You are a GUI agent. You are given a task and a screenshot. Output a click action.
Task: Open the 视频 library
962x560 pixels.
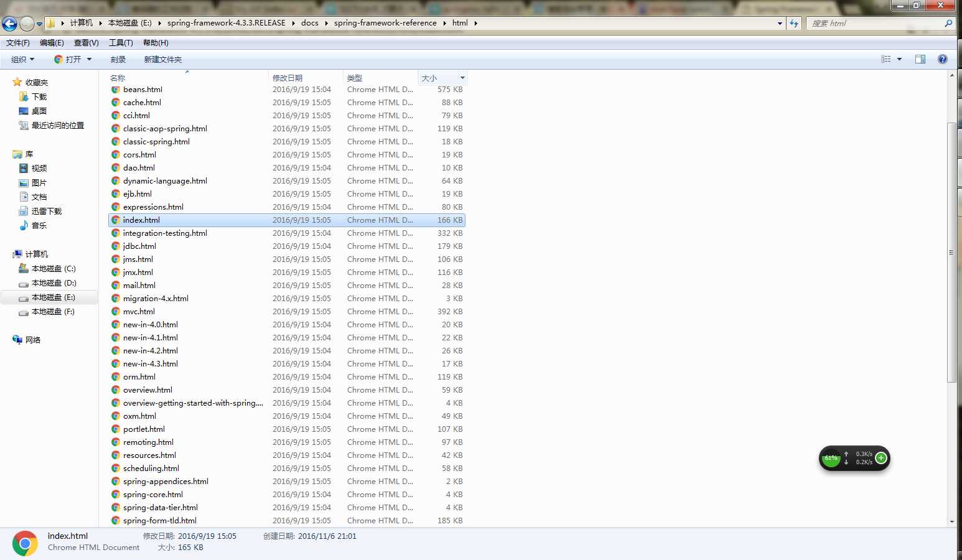coord(33,168)
